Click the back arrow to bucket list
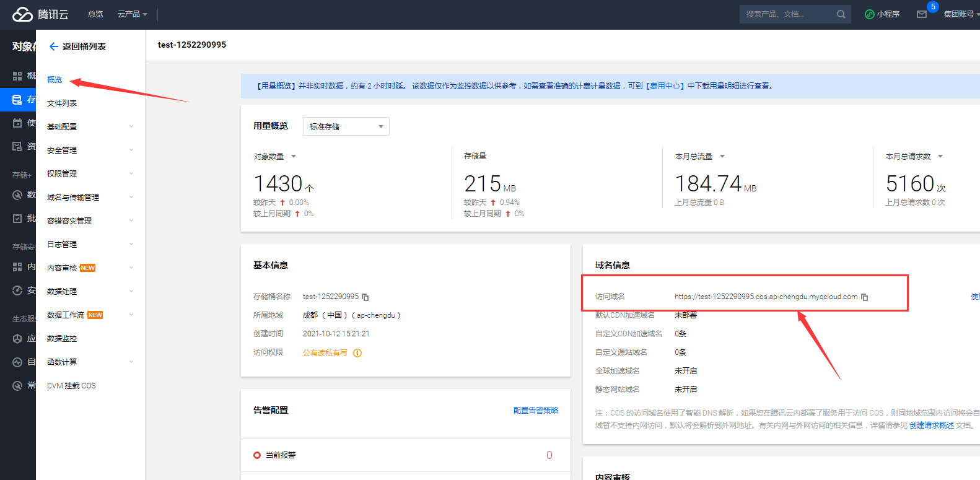The image size is (980, 480). (x=54, y=46)
